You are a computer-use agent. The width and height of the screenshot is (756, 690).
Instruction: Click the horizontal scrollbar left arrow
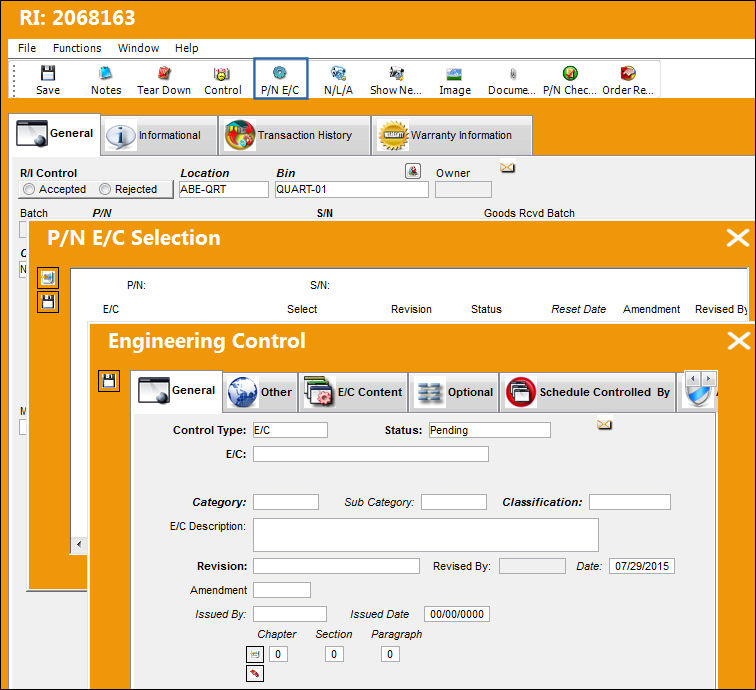point(79,544)
